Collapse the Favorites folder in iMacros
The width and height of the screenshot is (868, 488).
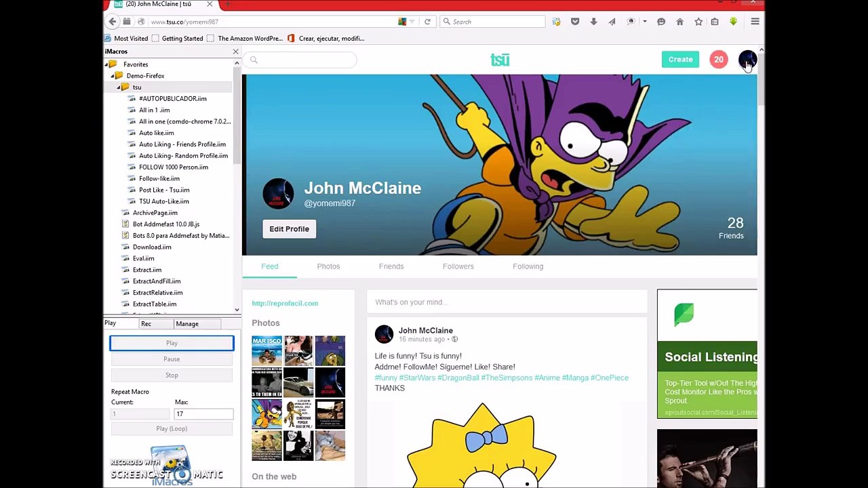pos(107,64)
